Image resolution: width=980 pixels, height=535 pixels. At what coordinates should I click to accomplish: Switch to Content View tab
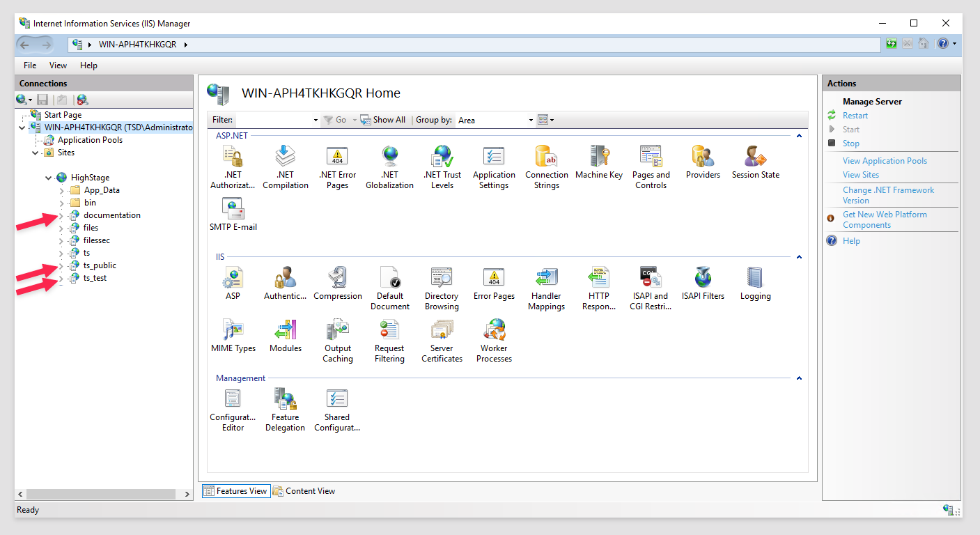point(304,491)
